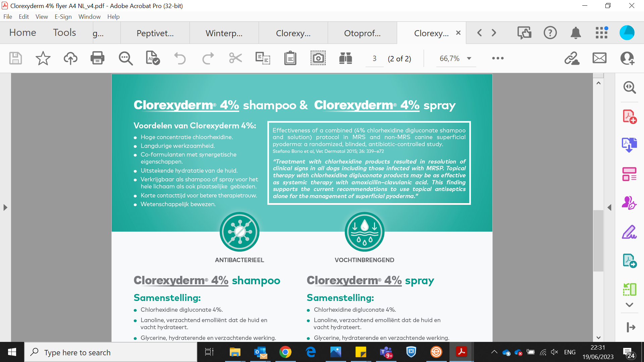Click the vertical scrollbar thumb
The height and width of the screenshot is (362, 644).
point(598,241)
